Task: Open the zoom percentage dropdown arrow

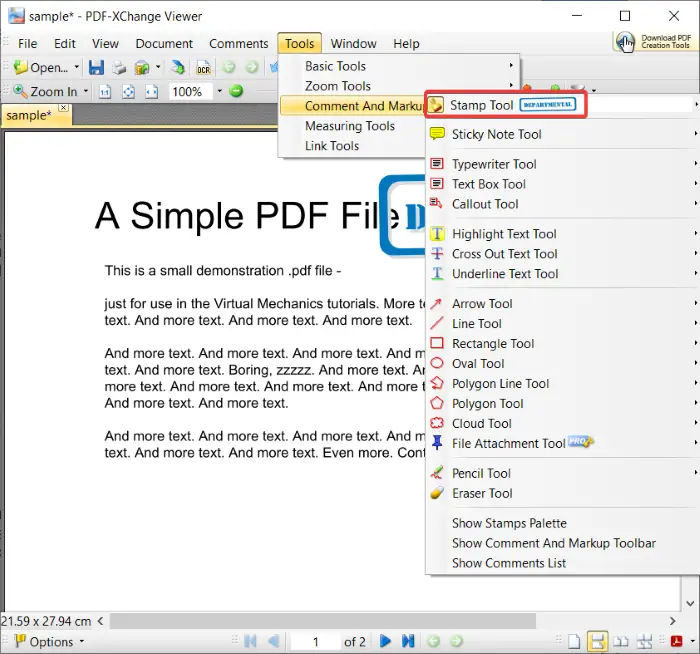Action: [x=220, y=92]
